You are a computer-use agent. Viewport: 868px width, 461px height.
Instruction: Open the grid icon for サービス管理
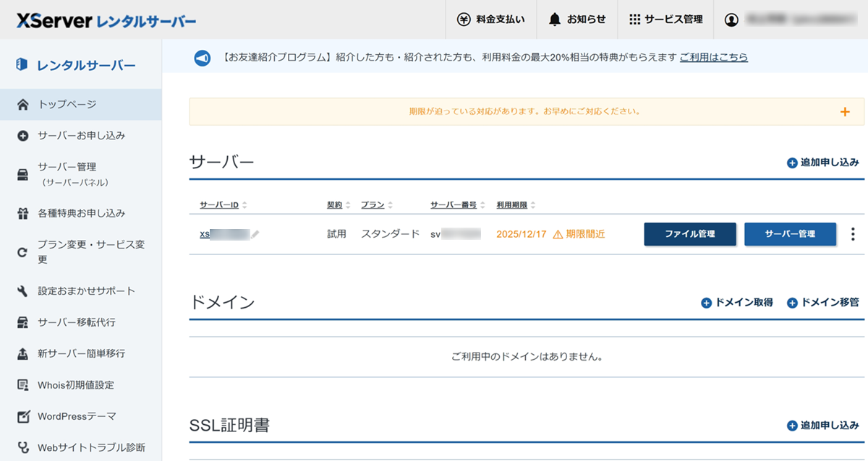634,20
